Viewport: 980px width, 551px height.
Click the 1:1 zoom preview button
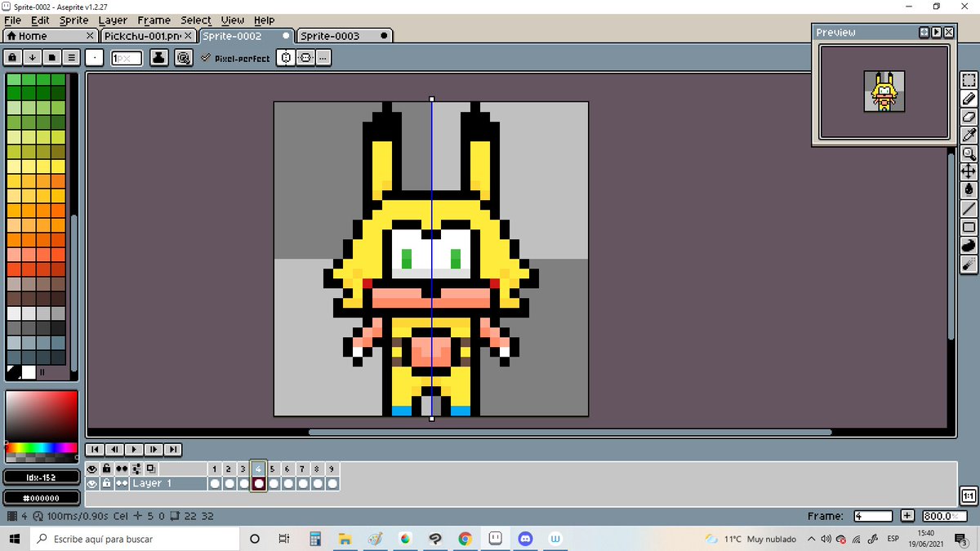coord(969,495)
